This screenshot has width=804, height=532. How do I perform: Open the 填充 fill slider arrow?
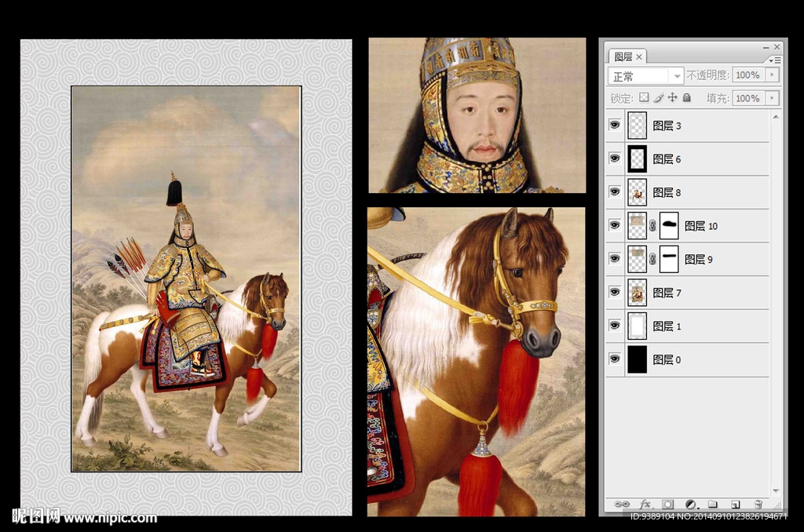pyautogui.click(x=772, y=98)
